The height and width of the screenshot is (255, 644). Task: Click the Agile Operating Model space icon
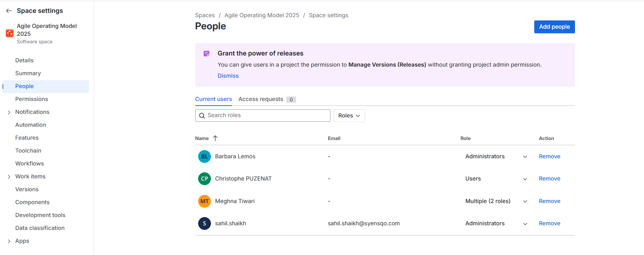click(10, 33)
